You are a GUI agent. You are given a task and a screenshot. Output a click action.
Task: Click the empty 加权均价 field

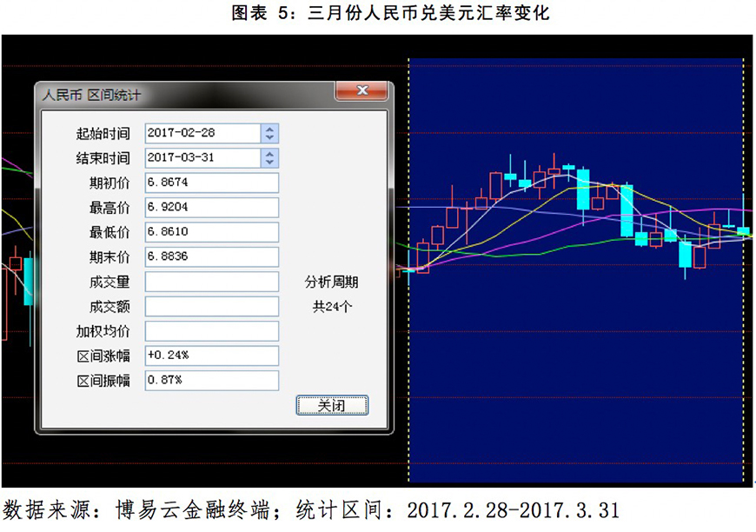(211, 331)
